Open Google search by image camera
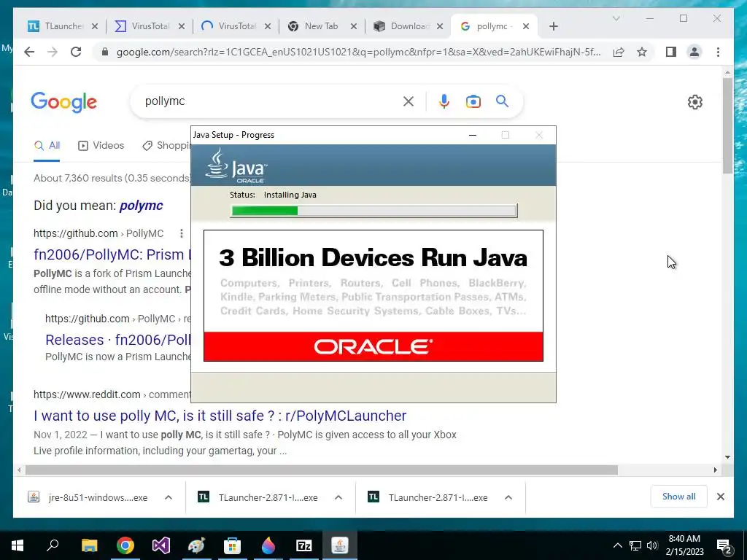747x560 pixels. 473,101
